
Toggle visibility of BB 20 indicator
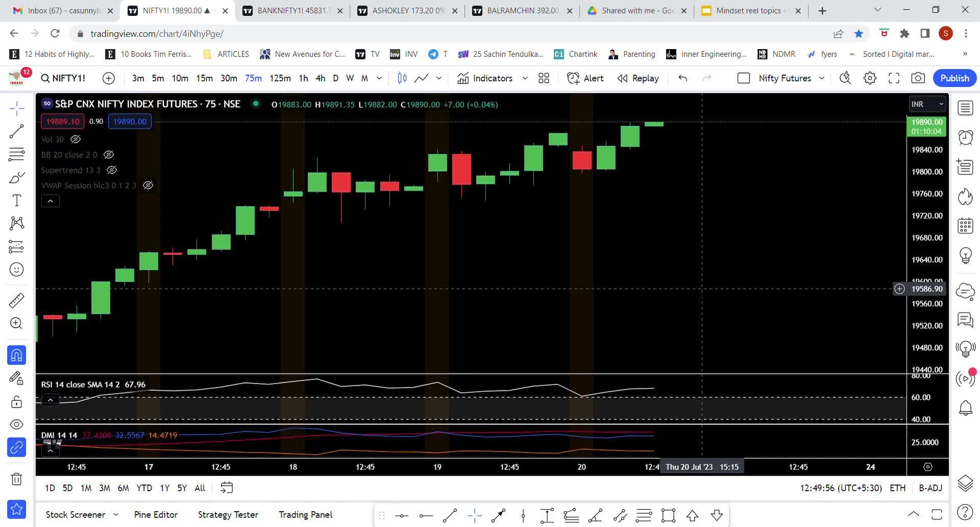109,155
